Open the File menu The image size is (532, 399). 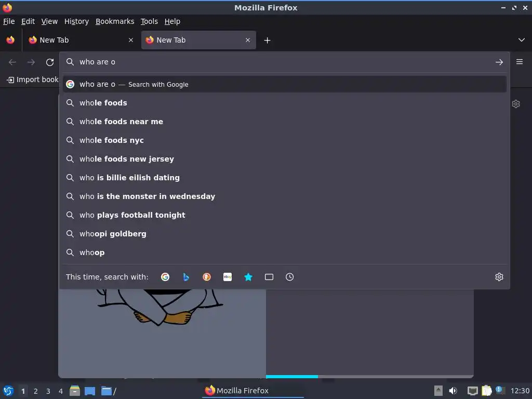tap(9, 21)
